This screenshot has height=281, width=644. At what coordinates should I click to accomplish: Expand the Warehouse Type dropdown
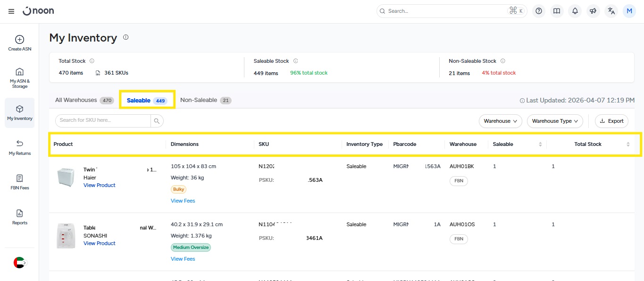(555, 121)
